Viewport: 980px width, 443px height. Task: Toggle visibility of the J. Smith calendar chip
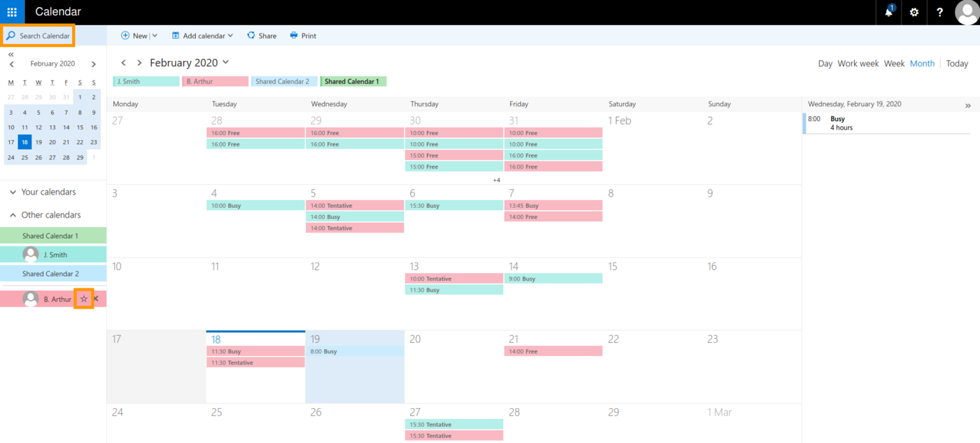click(146, 81)
